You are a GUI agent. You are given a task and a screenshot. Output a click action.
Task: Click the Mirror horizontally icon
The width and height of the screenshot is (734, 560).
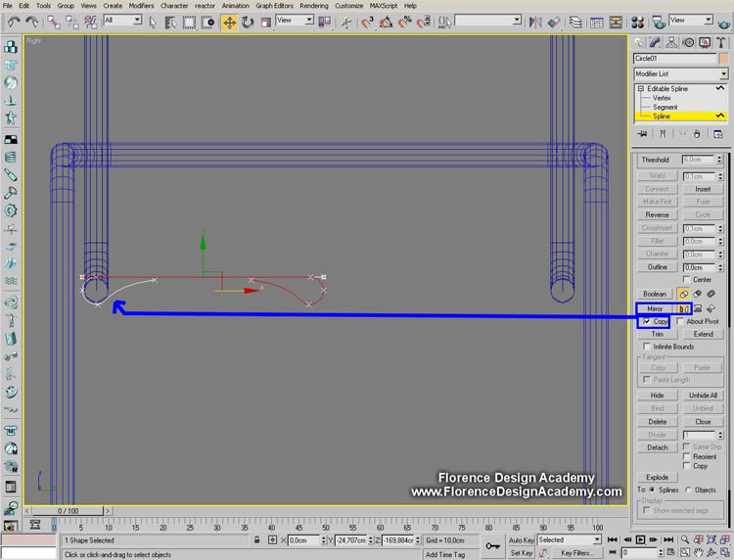pyautogui.click(x=684, y=308)
